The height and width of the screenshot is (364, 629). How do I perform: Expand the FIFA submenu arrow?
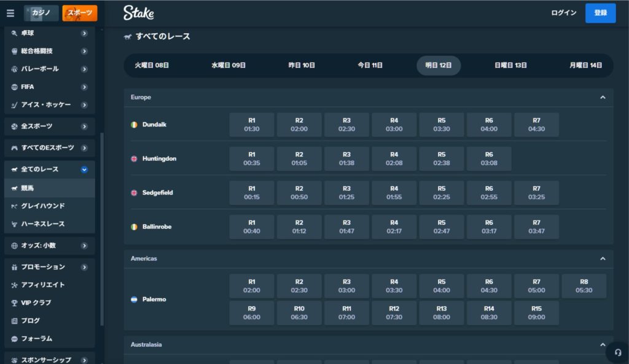click(84, 87)
